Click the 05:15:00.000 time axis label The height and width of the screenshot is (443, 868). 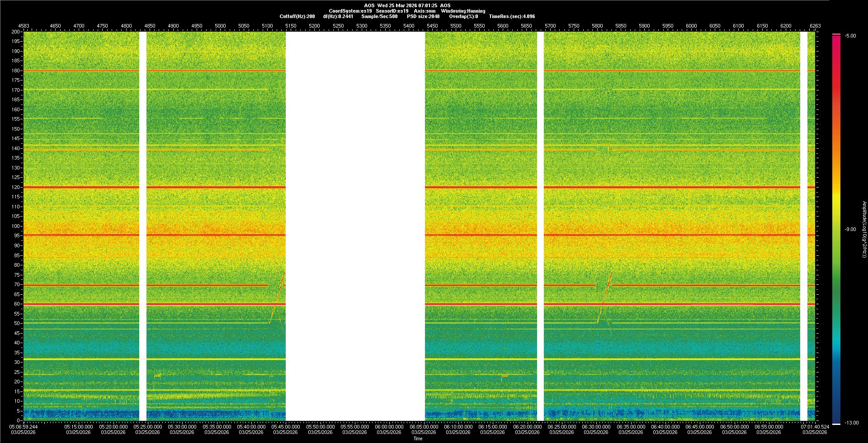(x=78, y=427)
